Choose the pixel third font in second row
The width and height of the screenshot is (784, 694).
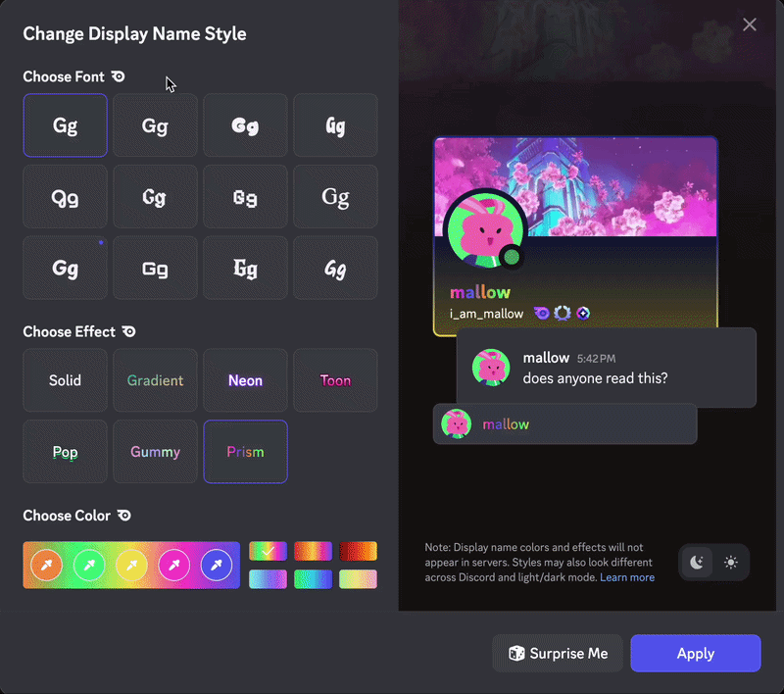point(245,196)
